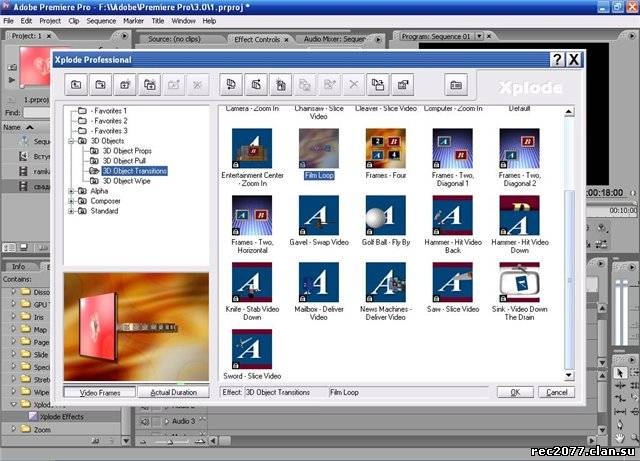Image resolution: width=640 pixels, height=461 pixels.
Task: Click the standalone rightmost Xplode toolbar button
Action: tap(456, 85)
